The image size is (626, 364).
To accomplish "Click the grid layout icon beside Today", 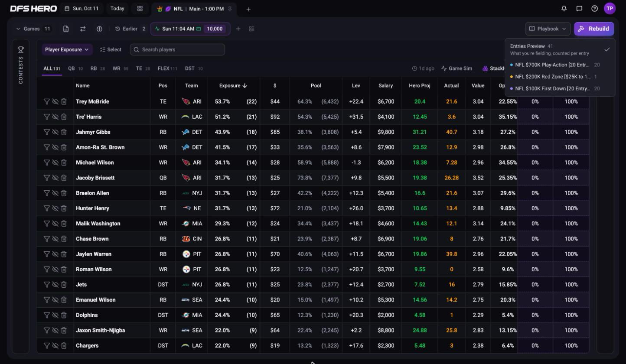I will [140, 8].
